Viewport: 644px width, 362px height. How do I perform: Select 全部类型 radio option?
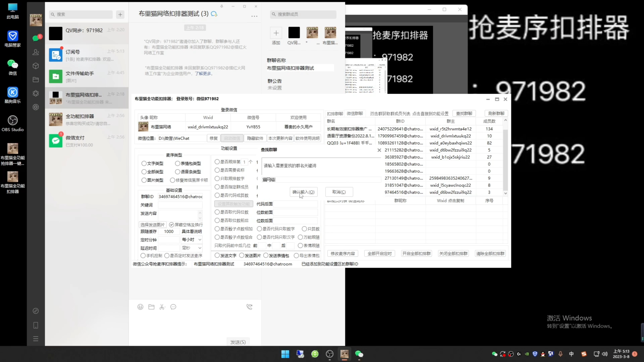coord(152,172)
